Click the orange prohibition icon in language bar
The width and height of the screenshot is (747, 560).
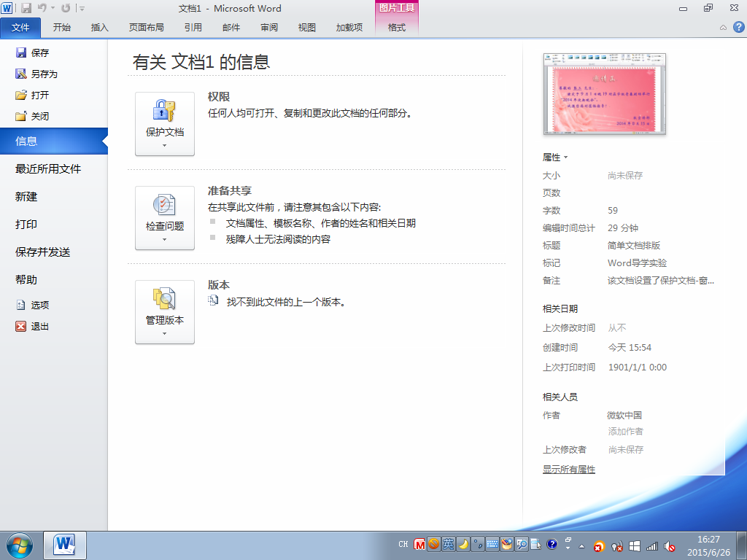[x=433, y=544]
